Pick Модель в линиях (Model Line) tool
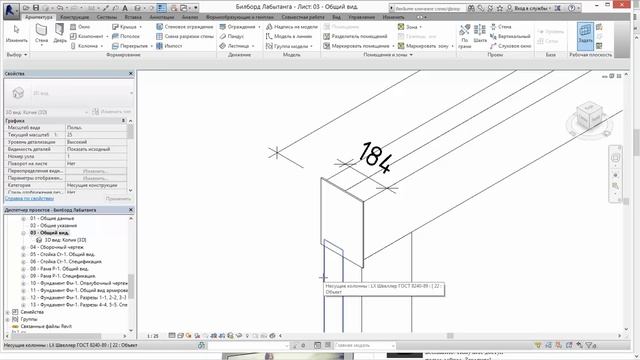 click(289, 36)
